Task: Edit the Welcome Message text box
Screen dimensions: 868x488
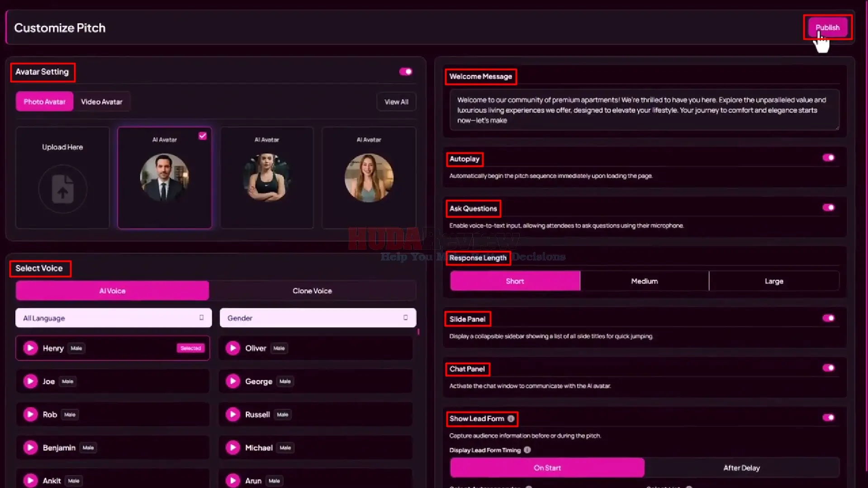Action: 645,110
